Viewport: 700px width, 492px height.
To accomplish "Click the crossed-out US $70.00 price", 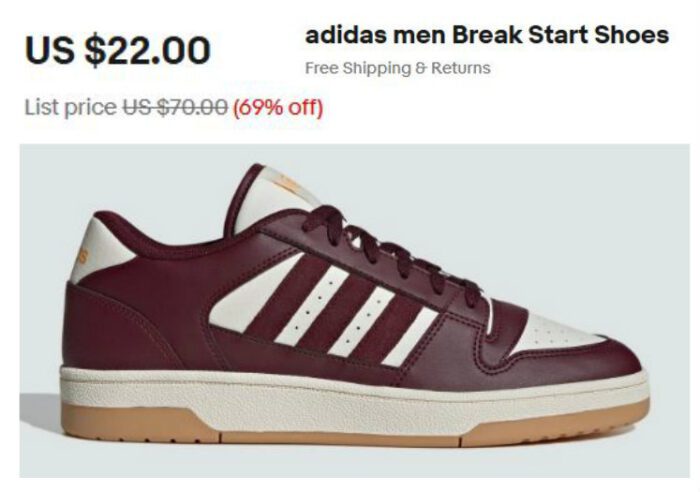I will (x=175, y=107).
